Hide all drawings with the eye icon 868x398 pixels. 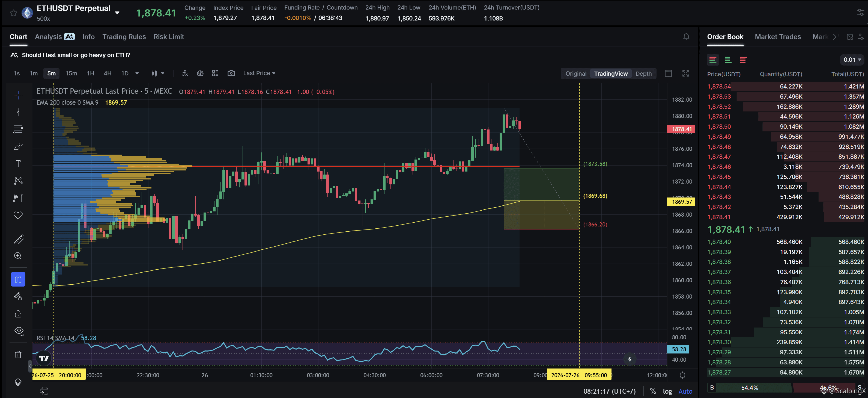pos(19,331)
